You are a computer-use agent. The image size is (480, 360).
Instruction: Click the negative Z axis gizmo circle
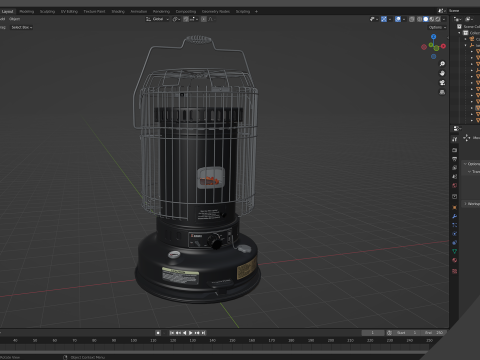point(433,56)
